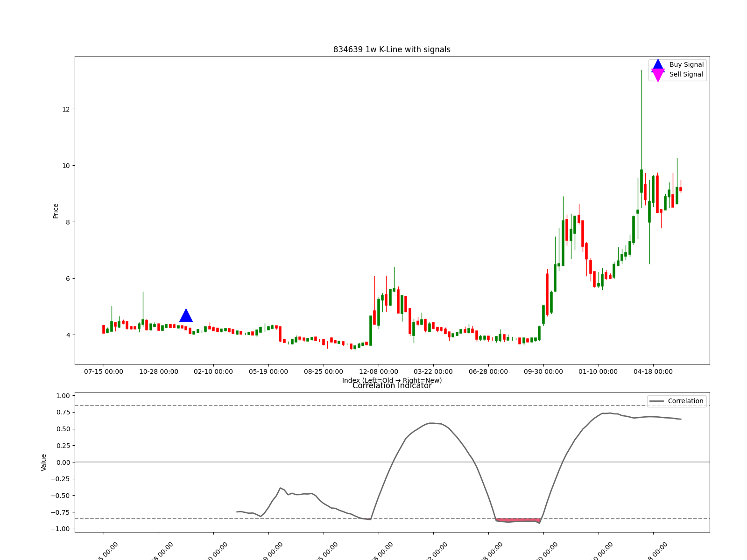Click the price axis tick label 12

pos(66,109)
